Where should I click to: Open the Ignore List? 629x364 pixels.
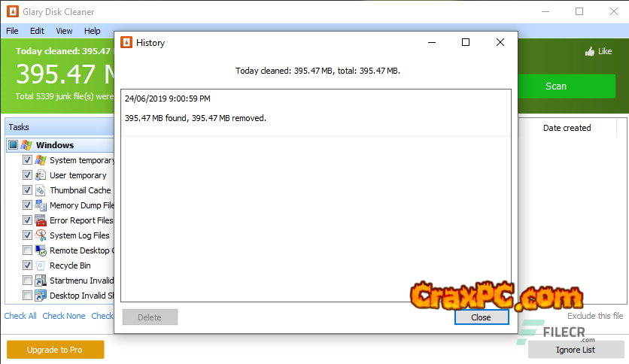pos(576,350)
